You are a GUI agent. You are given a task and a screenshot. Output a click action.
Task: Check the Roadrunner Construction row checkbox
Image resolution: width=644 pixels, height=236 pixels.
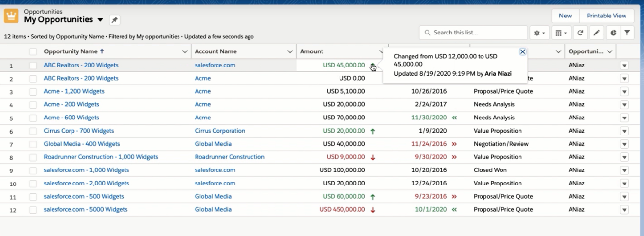[x=33, y=157]
